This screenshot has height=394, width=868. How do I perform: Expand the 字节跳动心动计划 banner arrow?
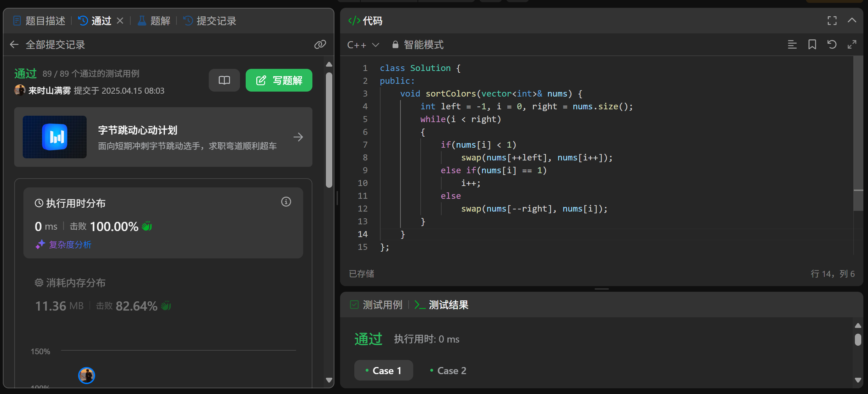298,137
